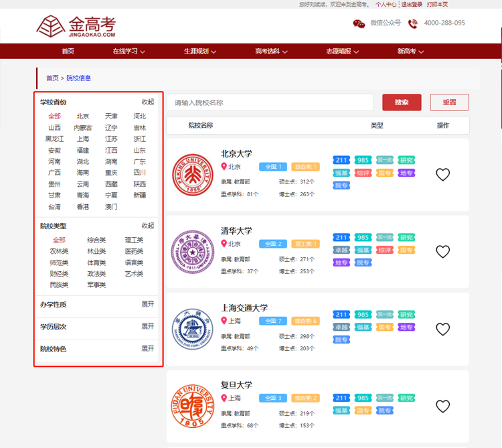Favorite 清华大学 with the heart icon
The width and height of the screenshot is (502, 448).
tap(442, 252)
